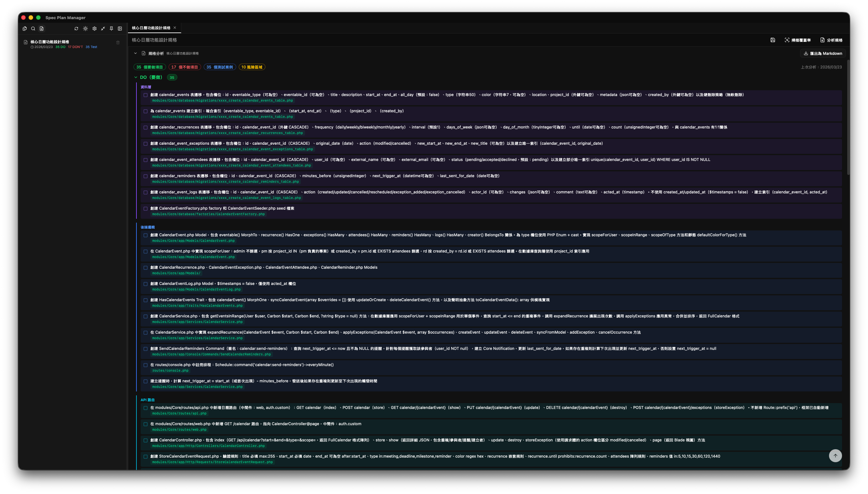
Task: Click path CalendarEventFactory.php under factories
Action: pos(208,214)
